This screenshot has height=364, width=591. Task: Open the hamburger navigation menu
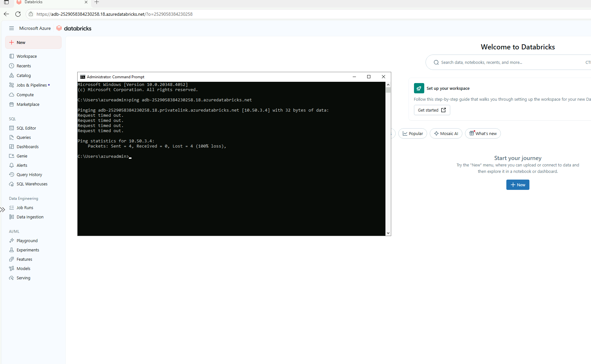pyautogui.click(x=12, y=28)
